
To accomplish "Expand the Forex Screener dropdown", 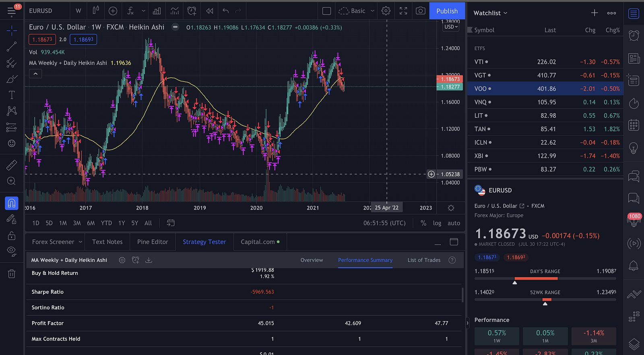I will tap(80, 242).
